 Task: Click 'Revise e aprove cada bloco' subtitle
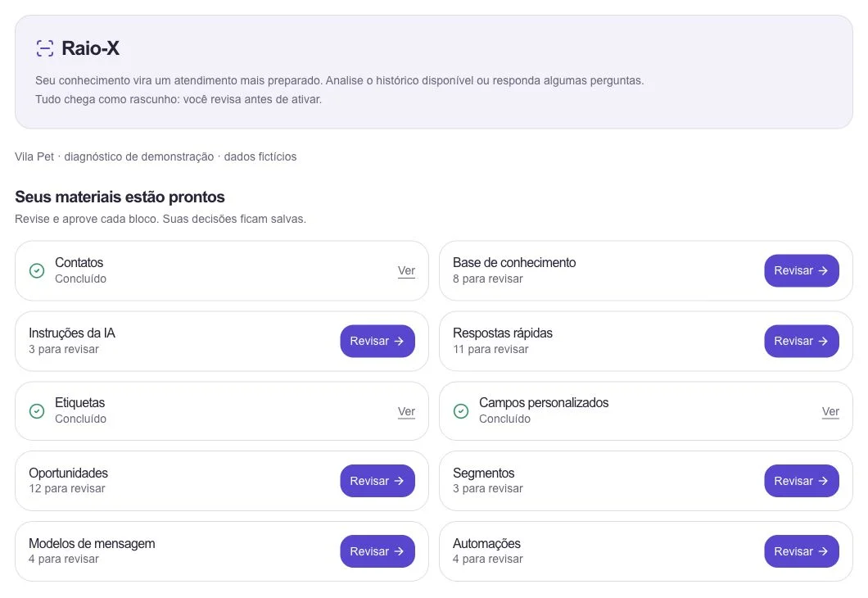pyautogui.click(x=160, y=220)
